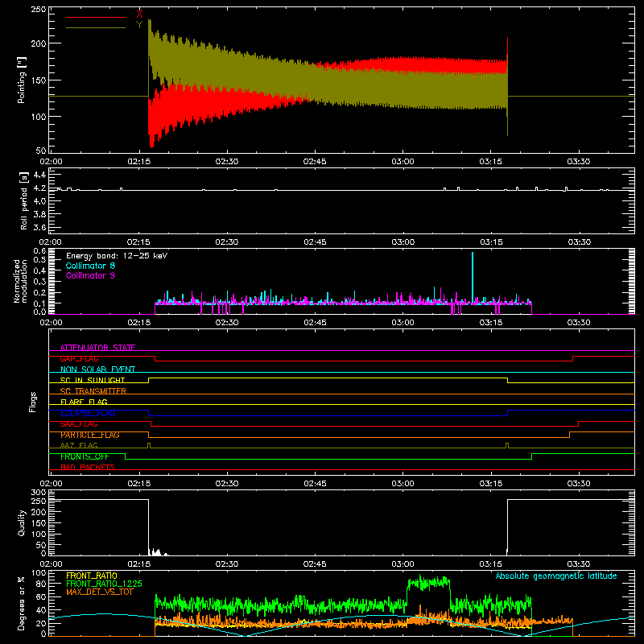Click the orange MAX_DET_VS_TOT legend entry

pyautogui.click(x=99, y=592)
